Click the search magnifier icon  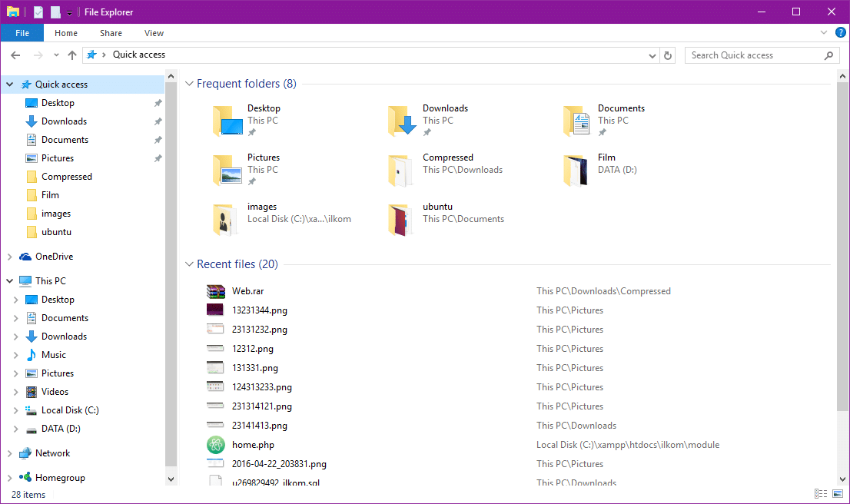[828, 55]
